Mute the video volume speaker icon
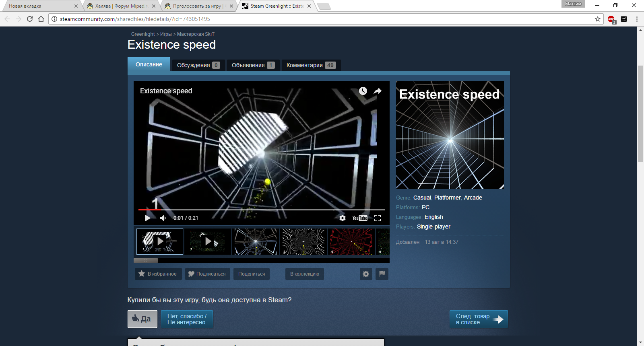The image size is (644, 346). (x=163, y=218)
